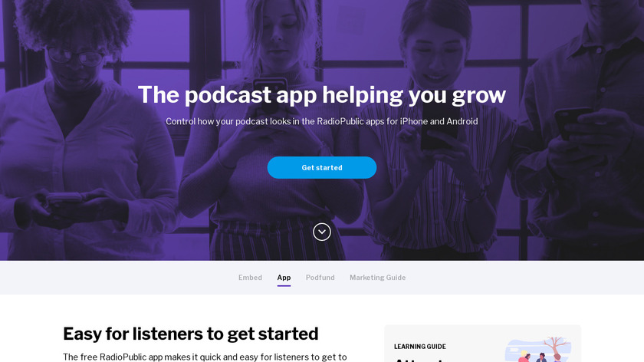This screenshot has width=644, height=362.
Task: Click the glasses of the person on the left
Action: point(76,56)
